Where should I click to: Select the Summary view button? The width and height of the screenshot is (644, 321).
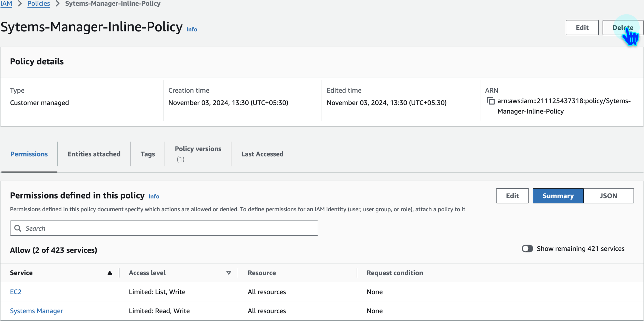pyautogui.click(x=558, y=196)
